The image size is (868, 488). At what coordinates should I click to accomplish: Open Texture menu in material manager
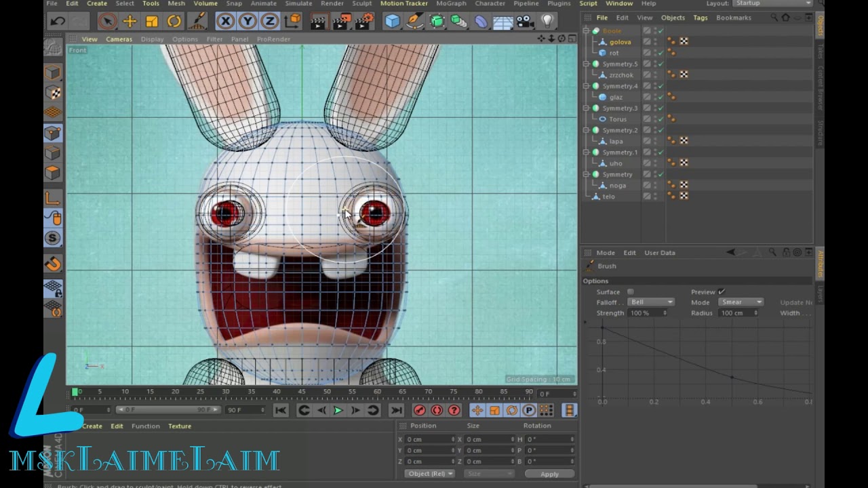pyautogui.click(x=180, y=426)
